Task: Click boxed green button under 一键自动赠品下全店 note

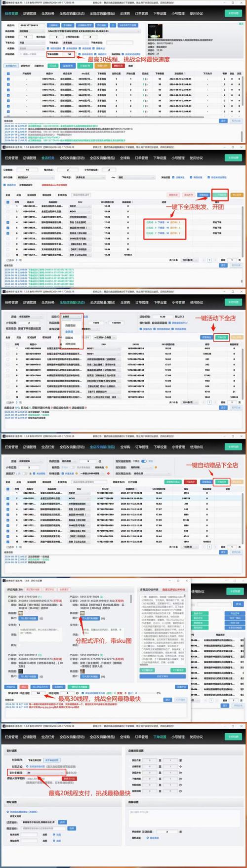Action: [x=221, y=482]
